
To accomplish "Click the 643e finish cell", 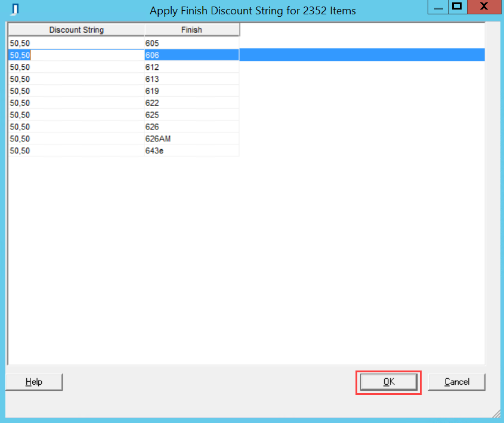I will [x=192, y=150].
